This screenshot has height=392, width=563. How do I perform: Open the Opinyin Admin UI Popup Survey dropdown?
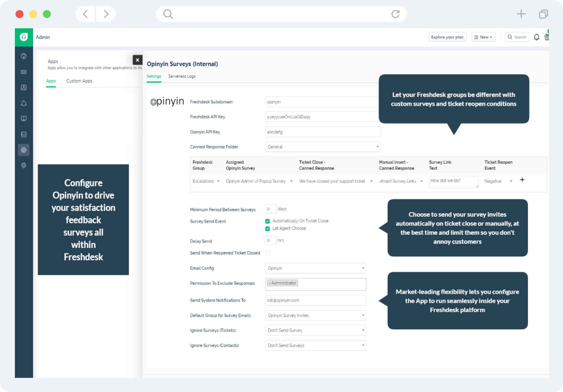(259, 181)
